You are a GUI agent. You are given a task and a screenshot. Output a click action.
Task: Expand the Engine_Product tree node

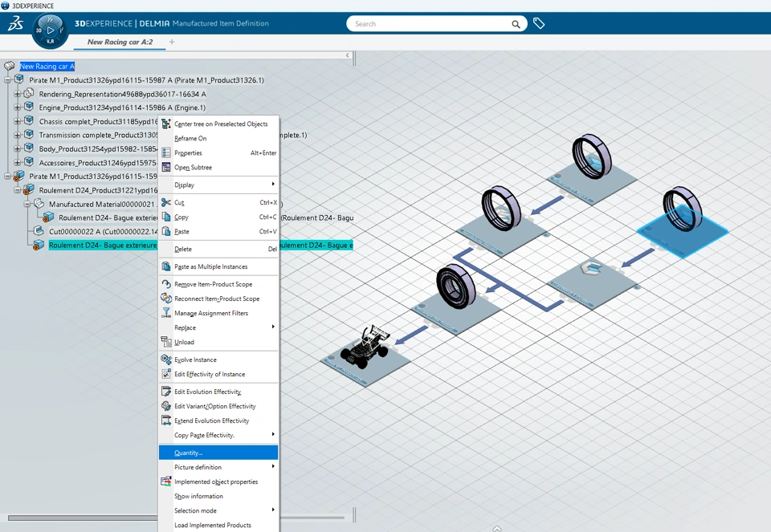click(x=17, y=107)
